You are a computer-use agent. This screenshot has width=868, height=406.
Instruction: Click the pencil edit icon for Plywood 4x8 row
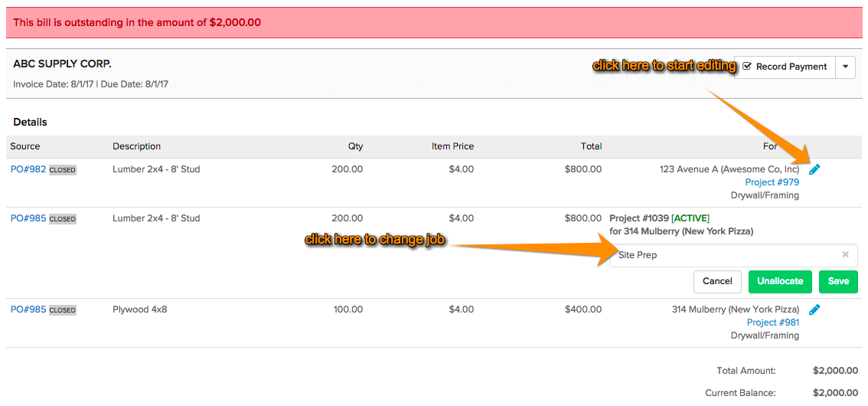814,309
